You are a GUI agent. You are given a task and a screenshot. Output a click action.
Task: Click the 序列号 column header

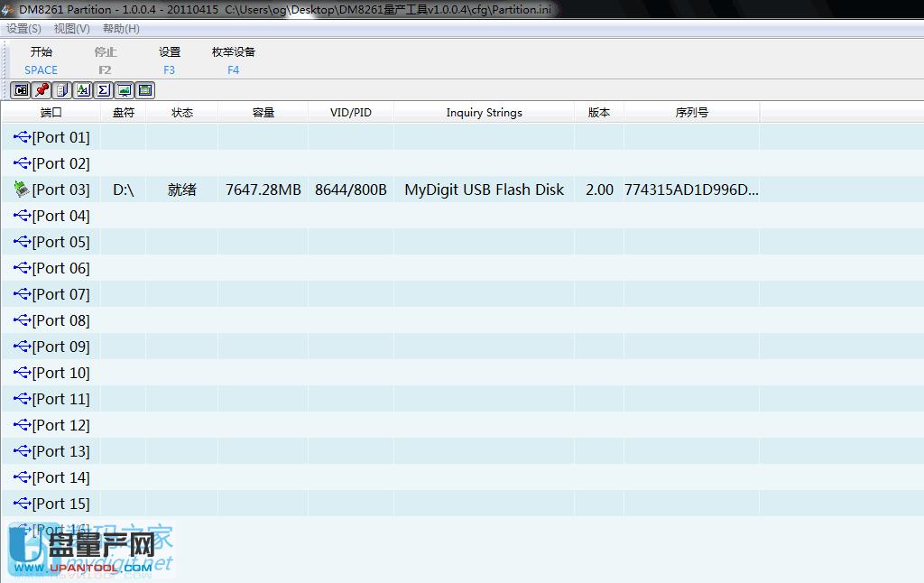pyautogui.click(x=691, y=113)
